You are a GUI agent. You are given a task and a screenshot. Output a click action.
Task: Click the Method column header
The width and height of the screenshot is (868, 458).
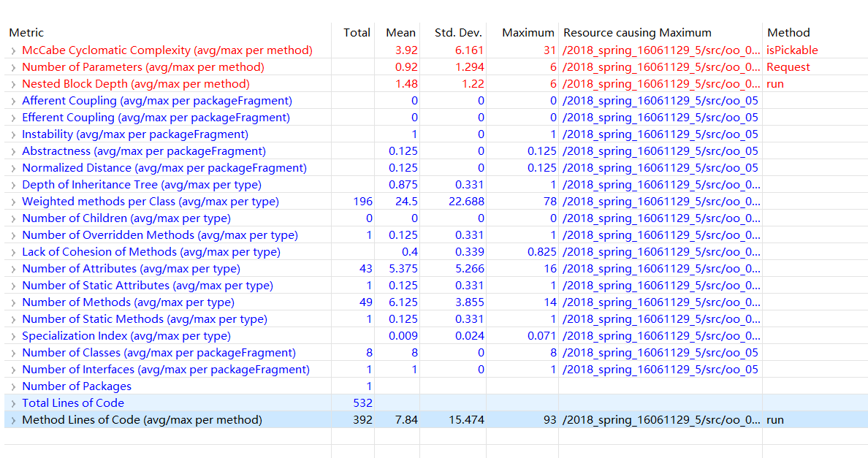tap(788, 33)
